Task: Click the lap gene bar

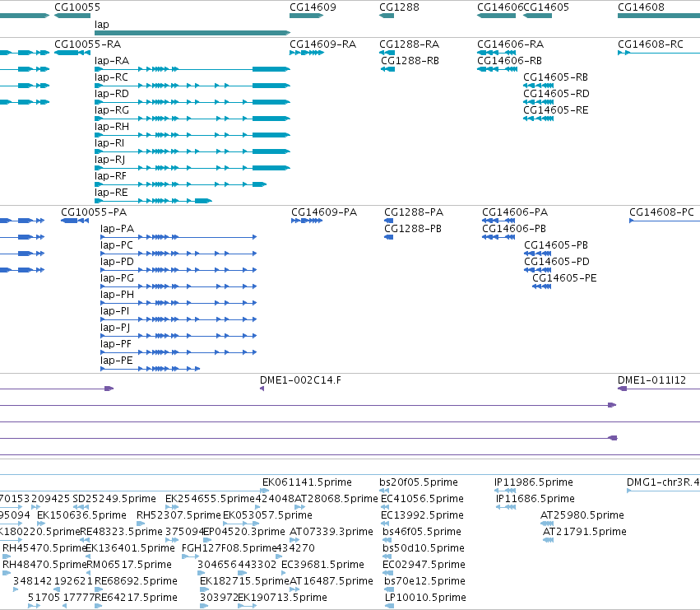Action: click(x=192, y=33)
